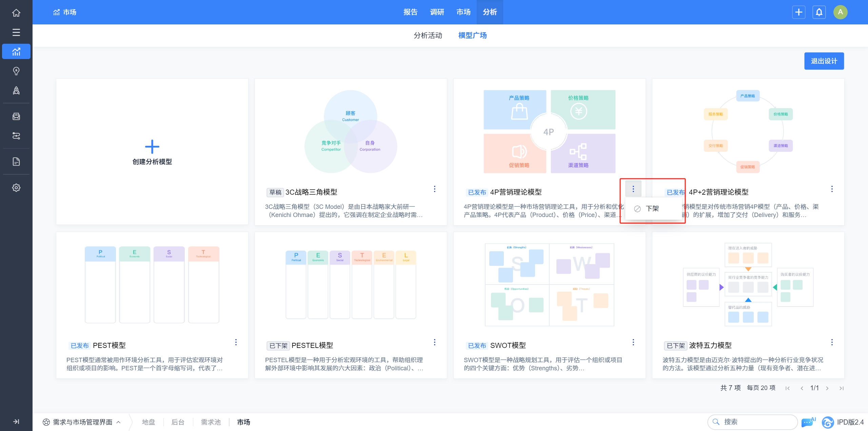Click the notification bell icon
This screenshot has width=868, height=431.
819,12
